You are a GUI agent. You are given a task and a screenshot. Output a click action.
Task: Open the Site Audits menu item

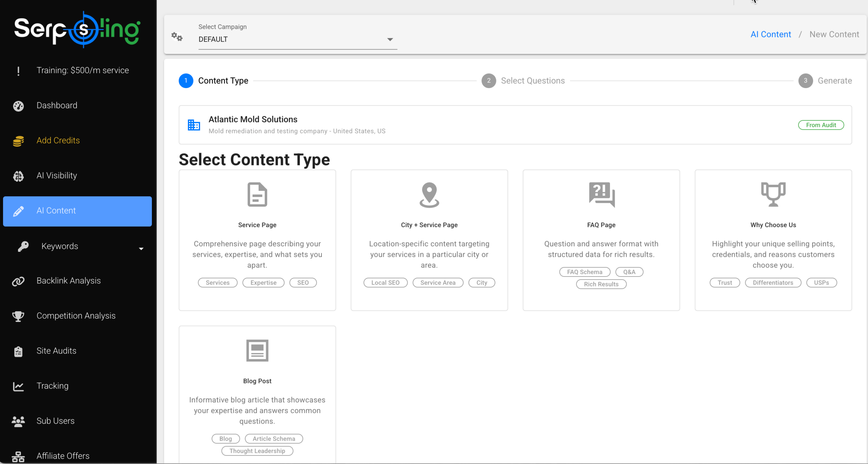click(x=56, y=351)
